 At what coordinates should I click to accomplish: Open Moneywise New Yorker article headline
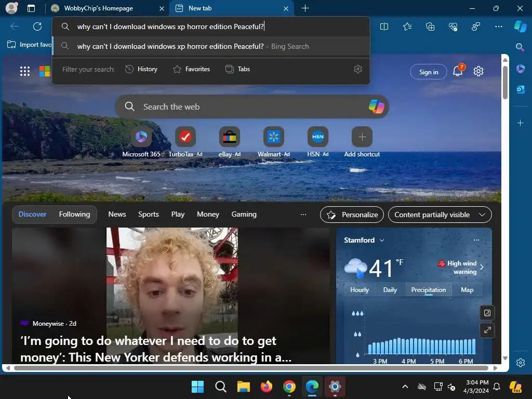click(x=156, y=349)
